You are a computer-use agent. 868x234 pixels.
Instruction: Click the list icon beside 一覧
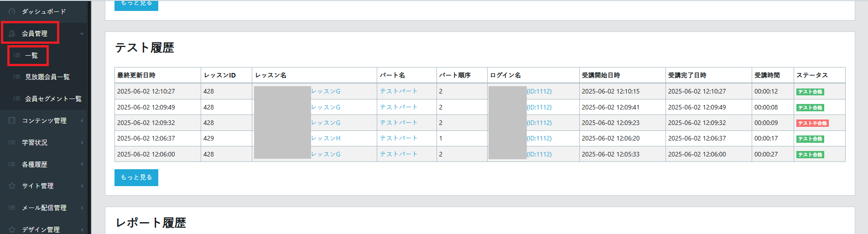[17, 55]
